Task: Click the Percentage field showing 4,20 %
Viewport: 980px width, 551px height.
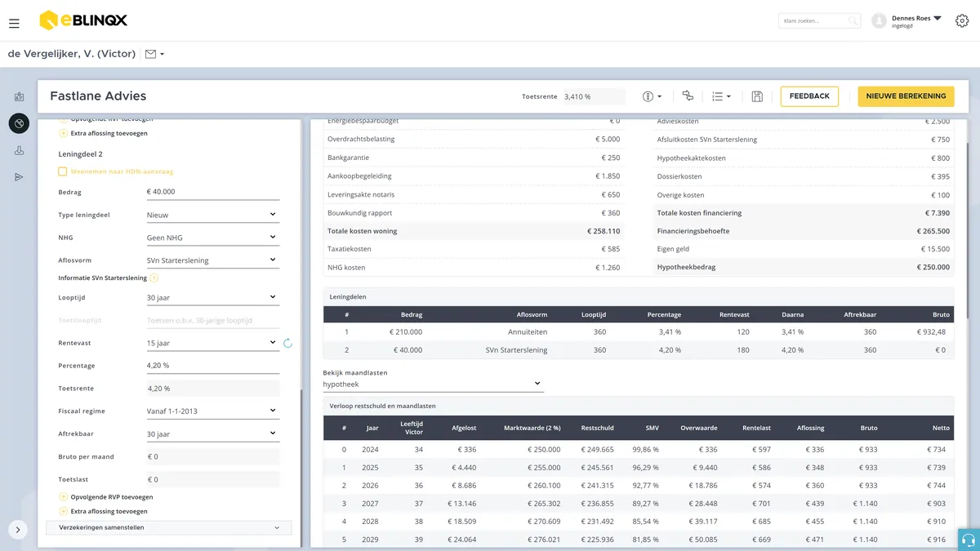Action: [212, 366]
